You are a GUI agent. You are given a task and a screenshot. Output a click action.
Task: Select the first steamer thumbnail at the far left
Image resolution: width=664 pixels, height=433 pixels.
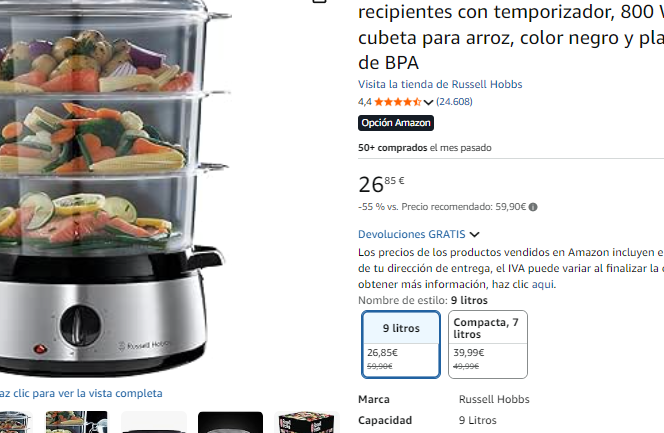[x=15, y=422]
